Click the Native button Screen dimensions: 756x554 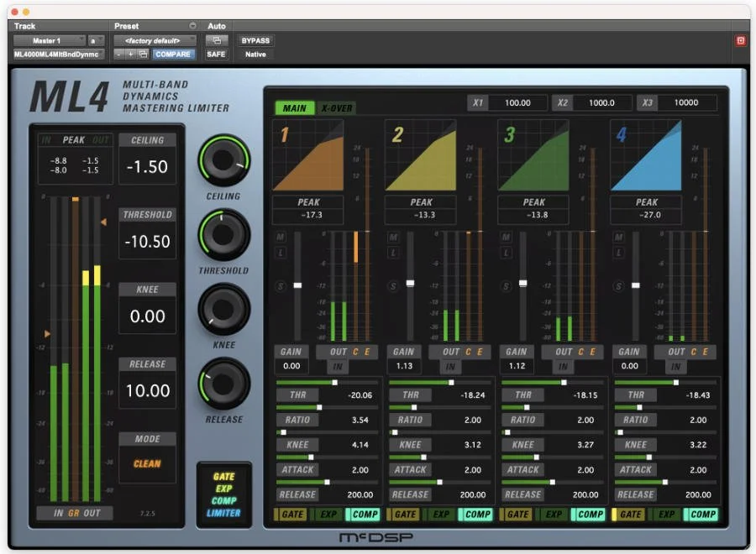(255, 55)
